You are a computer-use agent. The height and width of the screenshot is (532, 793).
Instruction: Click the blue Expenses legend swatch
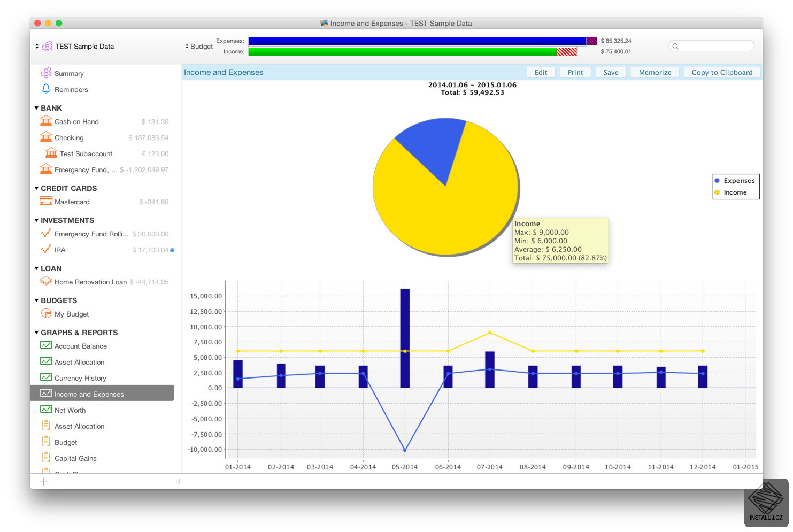click(x=717, y=181)
